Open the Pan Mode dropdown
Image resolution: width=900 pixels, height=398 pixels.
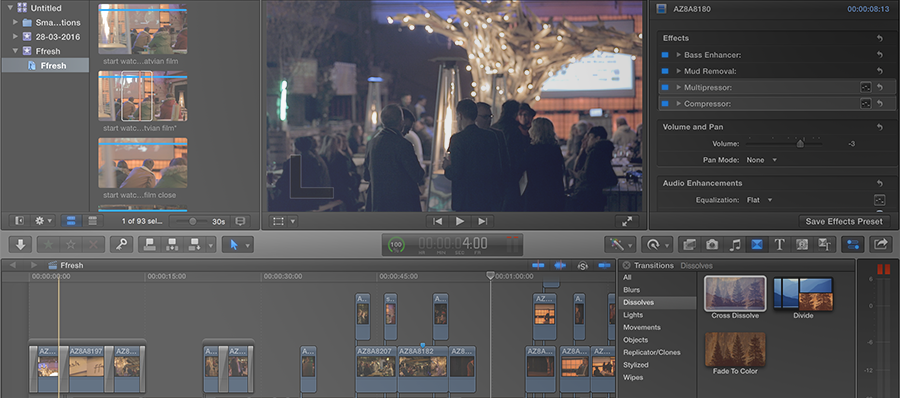tap(762, 160)
